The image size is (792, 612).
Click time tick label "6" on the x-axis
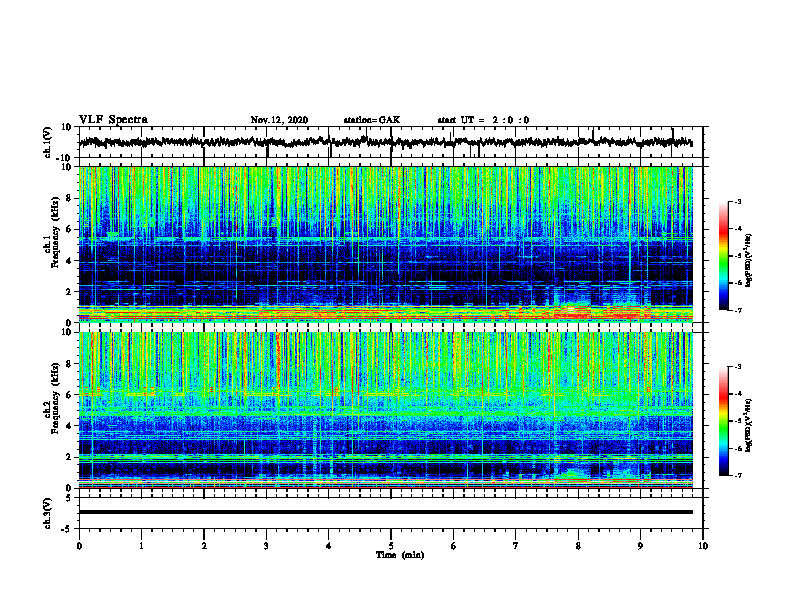454,546
